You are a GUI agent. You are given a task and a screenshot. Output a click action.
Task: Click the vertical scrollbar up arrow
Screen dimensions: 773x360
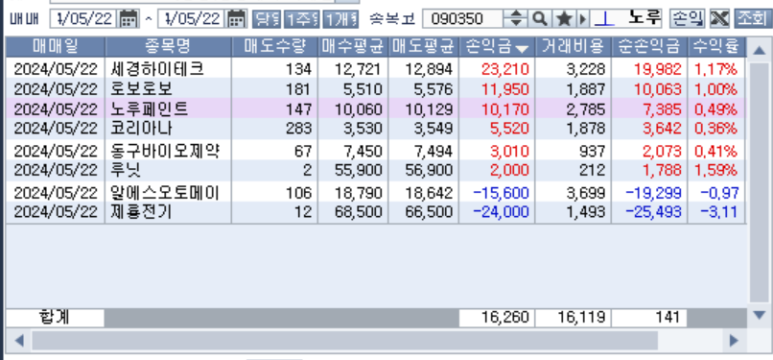tap(759, 49)
